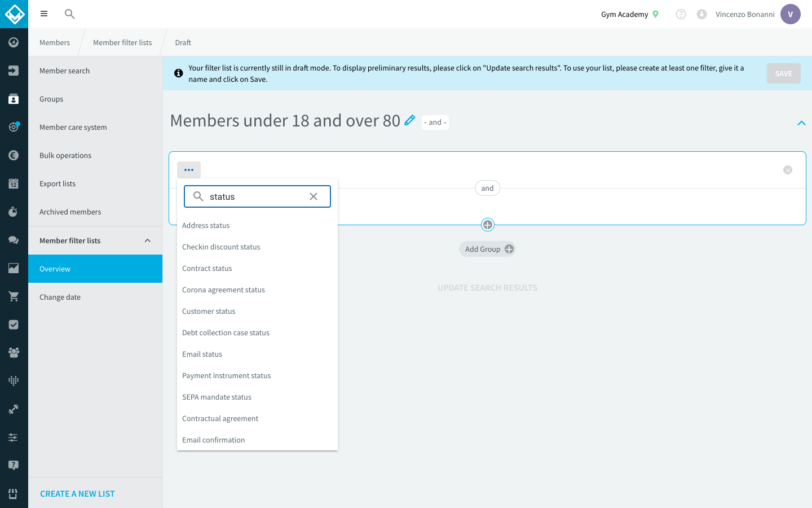Remove the filter row with the X icon
This screenshot has height=508, width=812.
788,170
